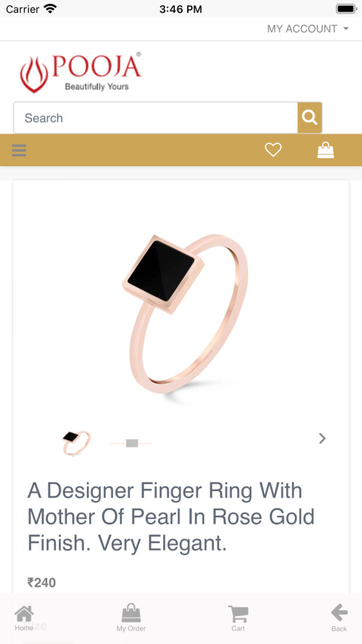Image resolution: width=362 pixels, height=644 pixels.
Task: Tap the battery status icon
Action: [x=346, y=9]
